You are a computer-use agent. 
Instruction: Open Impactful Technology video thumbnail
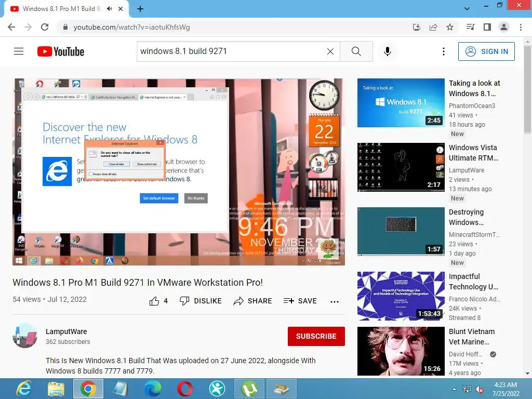pos(401,296)
